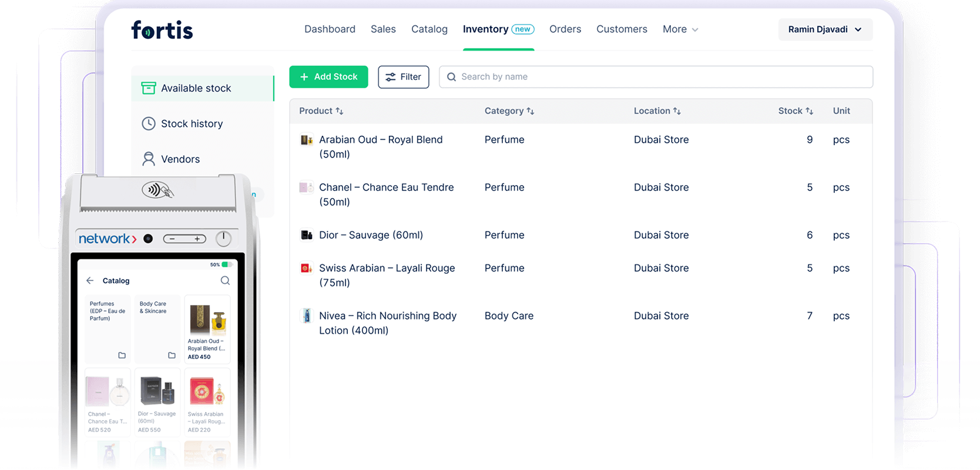Image resolution: width=980 pixels, height=470 pixels.
Task: Open the Orders tab
Action: tap(565, 29)
